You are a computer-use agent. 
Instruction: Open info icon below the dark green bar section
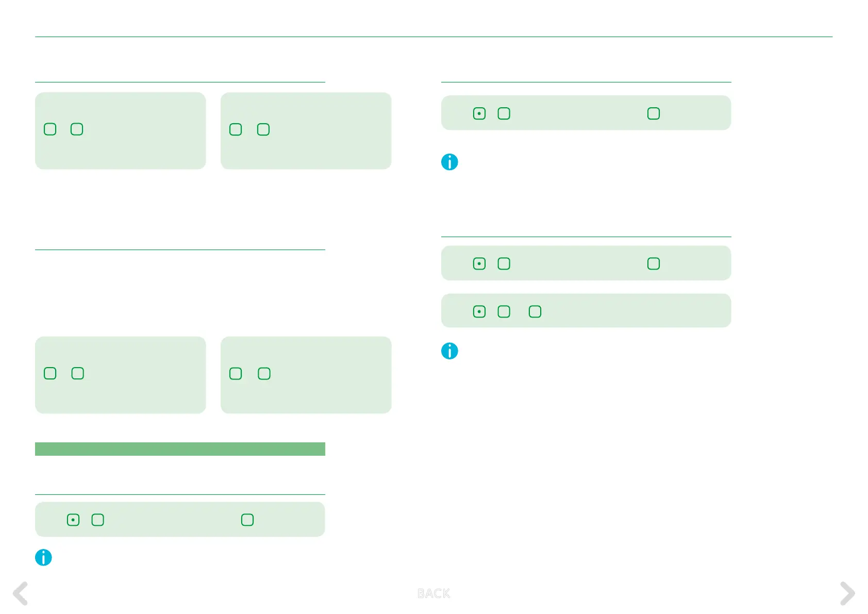tap(43, 557)
